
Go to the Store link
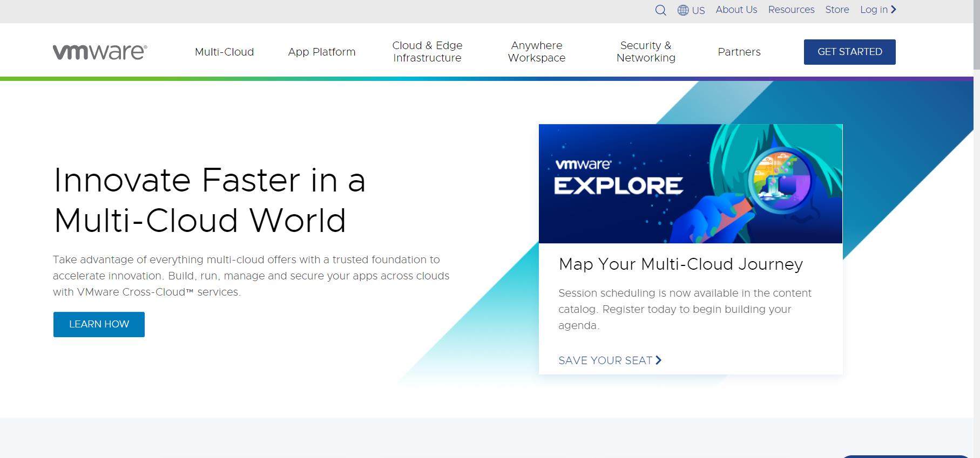coord(837,10)
